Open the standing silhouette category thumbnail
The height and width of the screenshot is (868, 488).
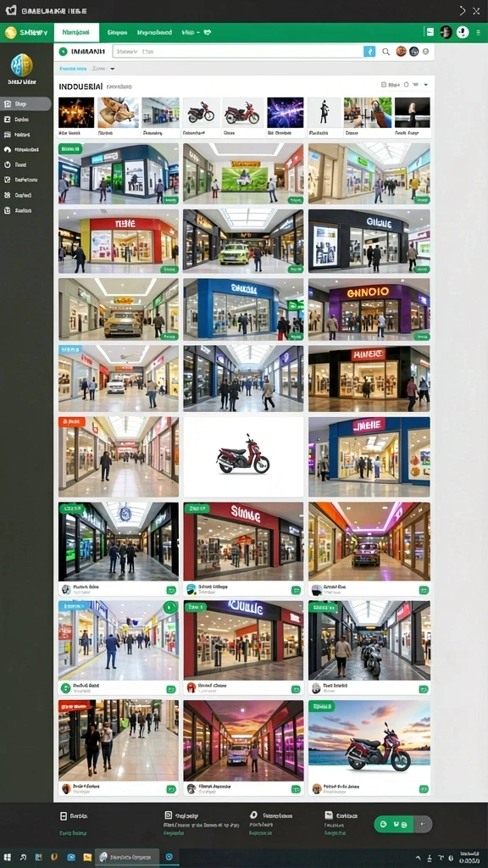click(x=324, y=113)
